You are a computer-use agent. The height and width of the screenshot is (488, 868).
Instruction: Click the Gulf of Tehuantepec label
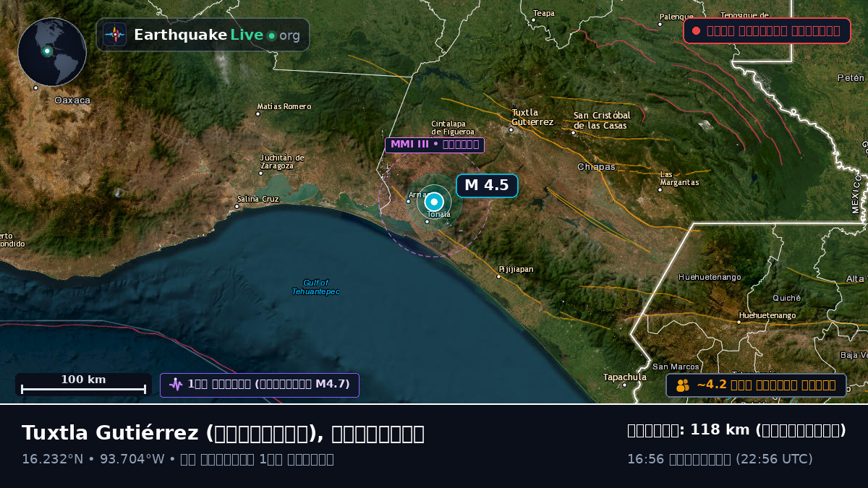[315, 287]
